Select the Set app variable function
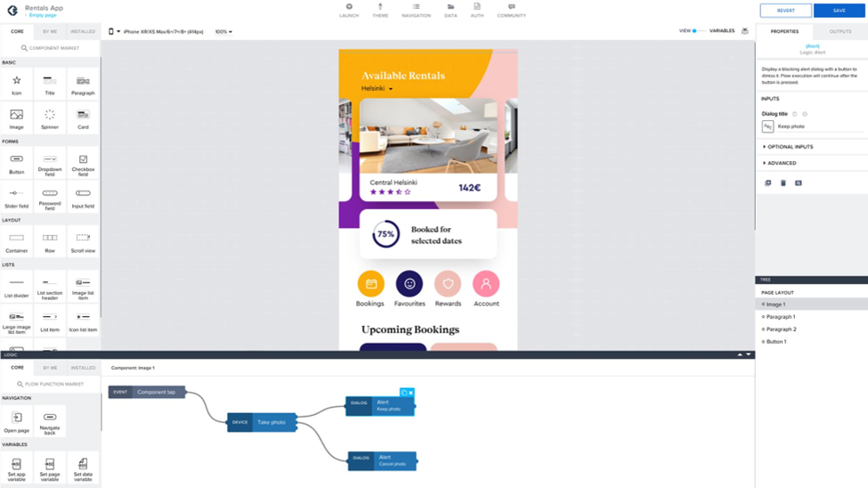Viewport: 868px width, 488px height. coord(17,468)
